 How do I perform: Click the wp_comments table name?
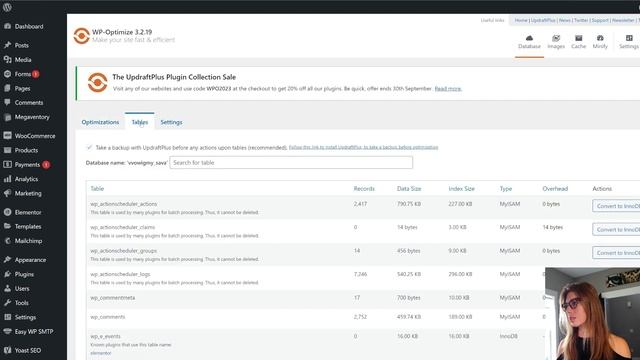point(108,317)
